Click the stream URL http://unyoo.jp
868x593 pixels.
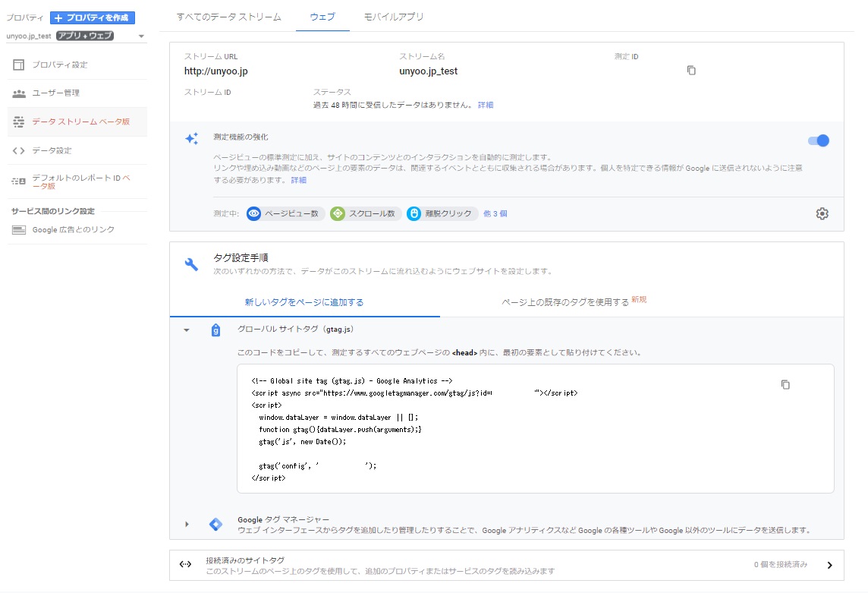point(216,71)
